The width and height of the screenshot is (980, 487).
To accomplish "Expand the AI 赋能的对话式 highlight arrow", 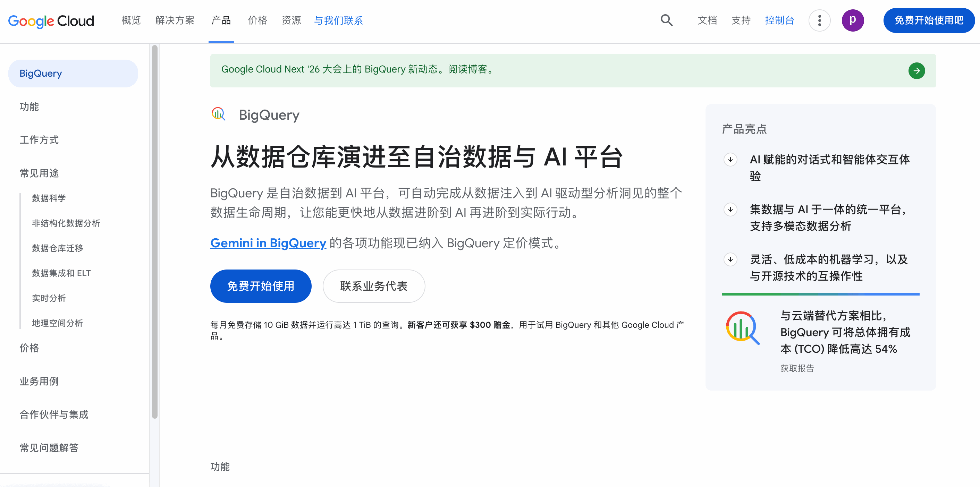I will (x=730, y=160).
